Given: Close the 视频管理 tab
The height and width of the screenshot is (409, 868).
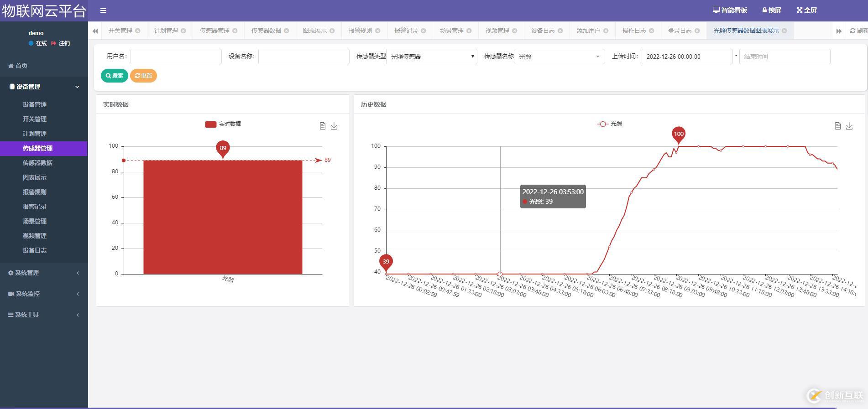Looking at the screenshot, I should 515,31.
